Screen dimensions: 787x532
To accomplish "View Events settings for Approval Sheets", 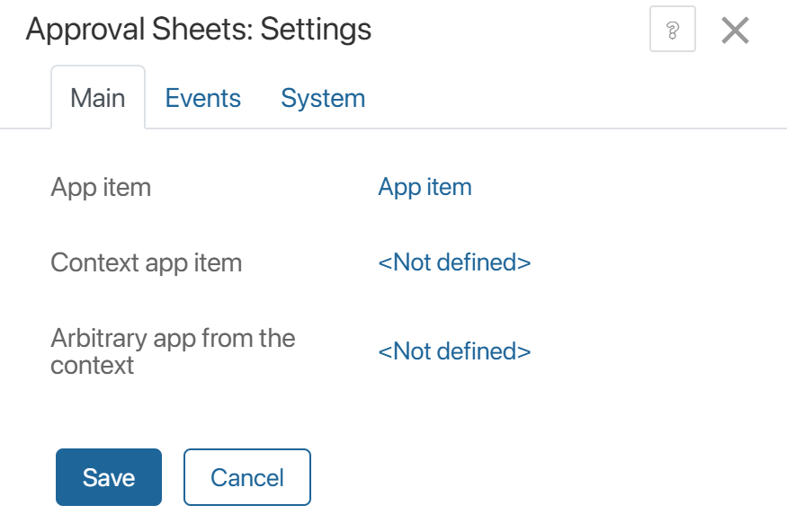I will tap(202, 97).
